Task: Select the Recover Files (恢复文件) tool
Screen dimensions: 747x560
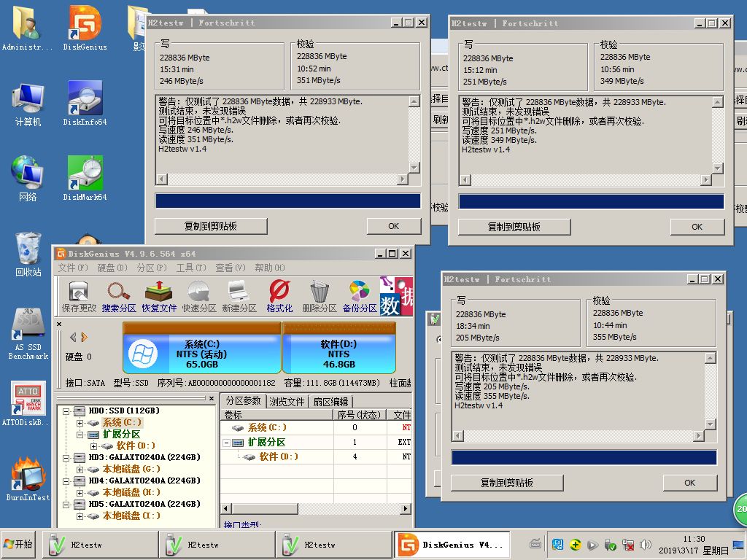Action: coord(159,295)
